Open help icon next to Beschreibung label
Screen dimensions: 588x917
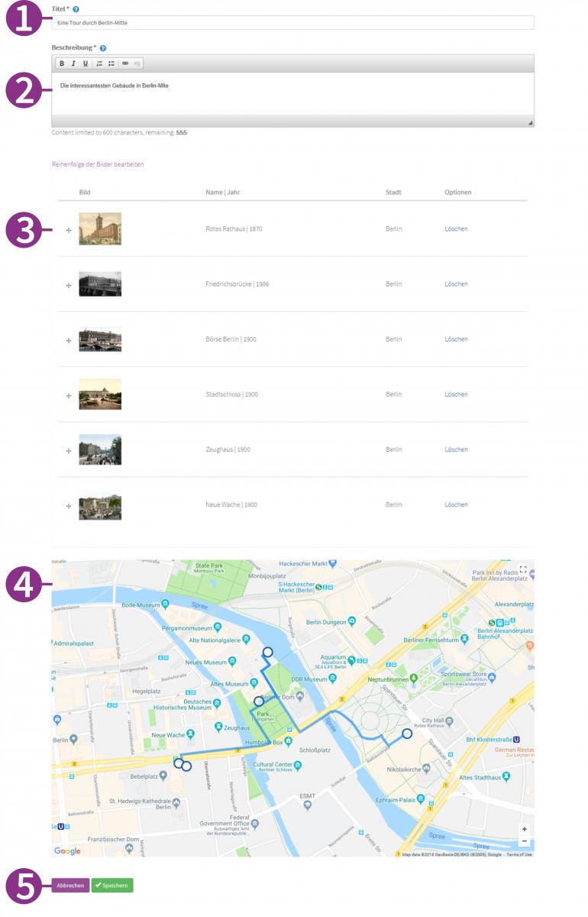pyautogui.click(x=103, y=48)
